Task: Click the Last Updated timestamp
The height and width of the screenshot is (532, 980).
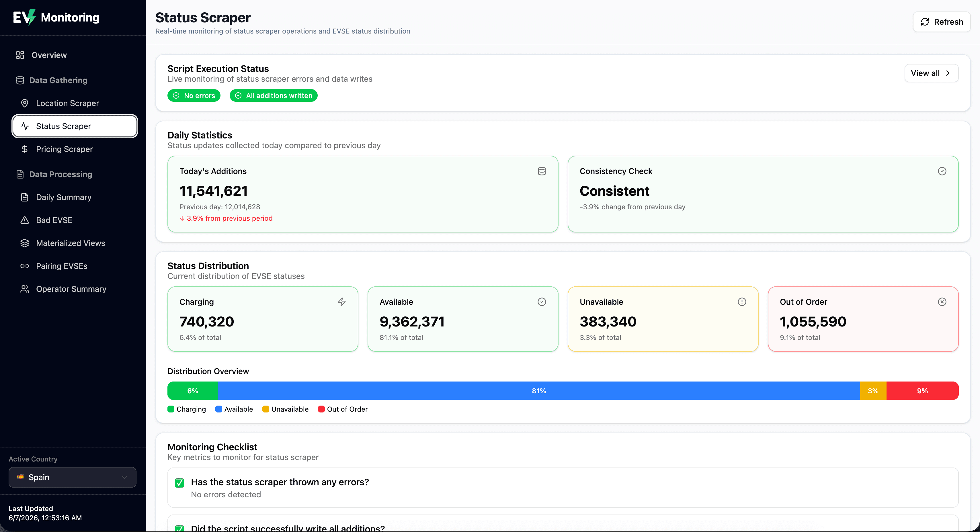Action: click(x=45, y=518)
